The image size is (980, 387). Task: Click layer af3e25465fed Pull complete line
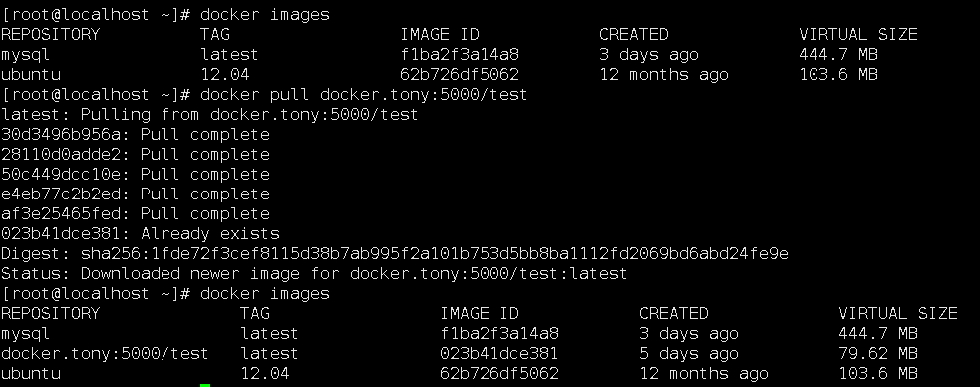click(136, 214)
